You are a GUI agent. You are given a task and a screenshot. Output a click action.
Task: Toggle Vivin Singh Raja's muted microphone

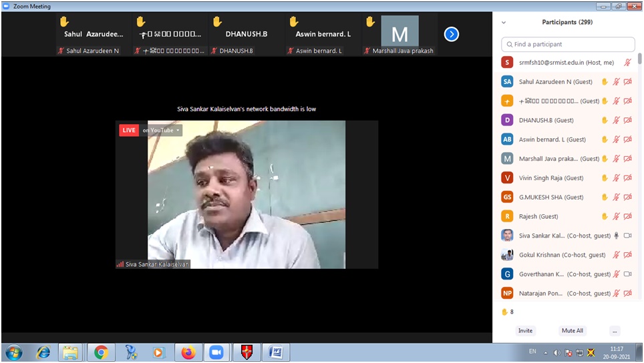pos(617,178)
